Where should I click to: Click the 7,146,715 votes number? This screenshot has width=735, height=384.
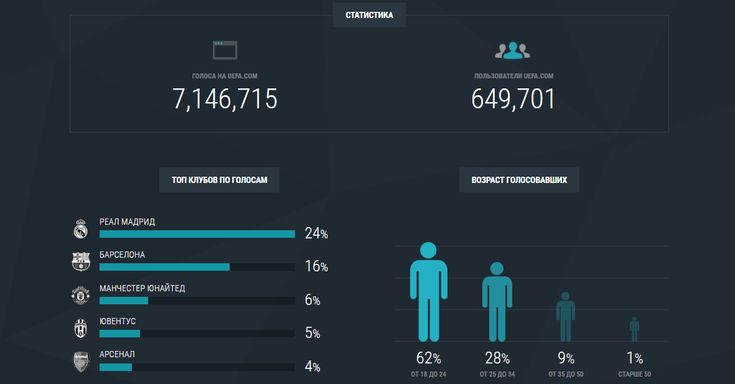[x=225, y=99]
